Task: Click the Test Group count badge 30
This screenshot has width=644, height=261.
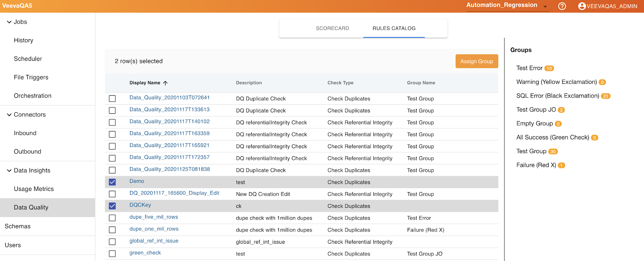Action: (553, 152)
